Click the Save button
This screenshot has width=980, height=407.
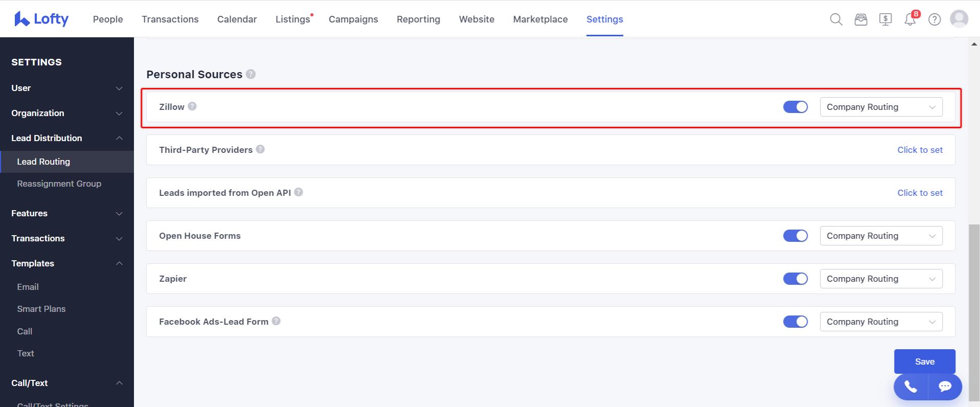tap(925, 361)
